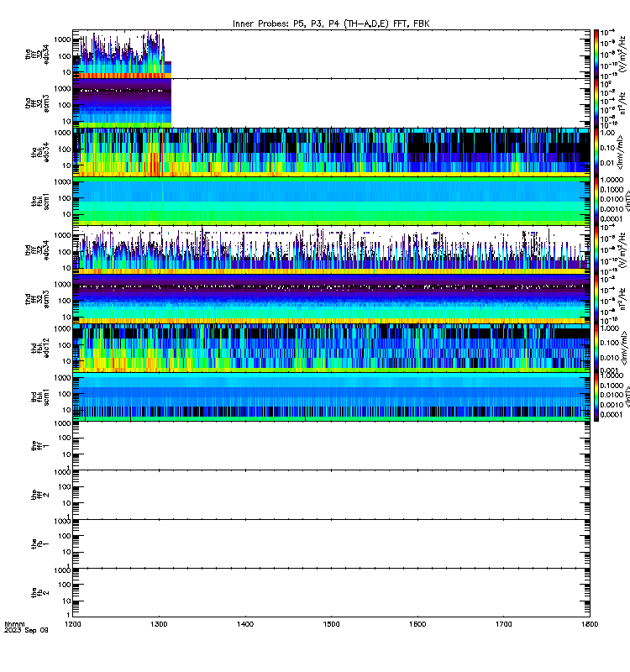Click the 'hhmm' axis unit label
The width and height of the screenshot is (630, 672).
pyautogui.click(x=14, y=624)
